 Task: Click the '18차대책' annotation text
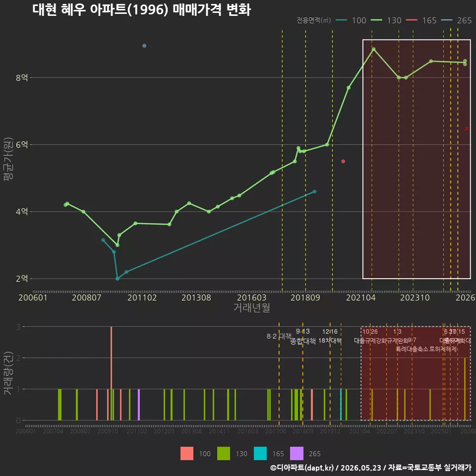pos(330,341)
